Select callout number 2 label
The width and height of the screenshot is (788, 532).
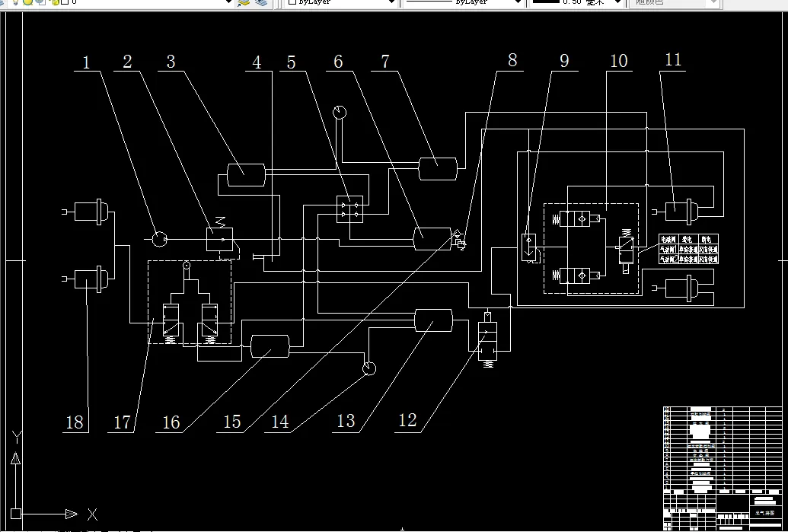click(127, 62)
